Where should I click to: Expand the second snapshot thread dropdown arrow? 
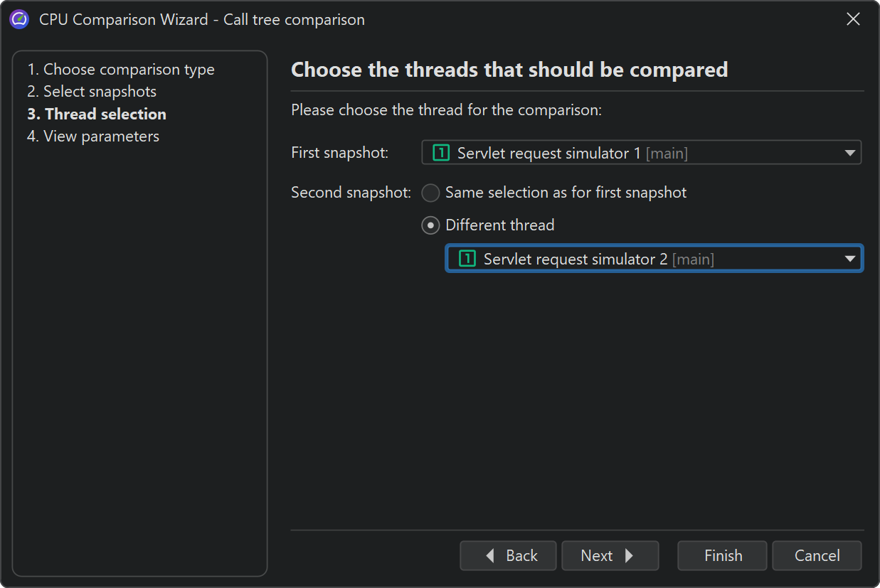pyautogui.click(x=849, y=259)
